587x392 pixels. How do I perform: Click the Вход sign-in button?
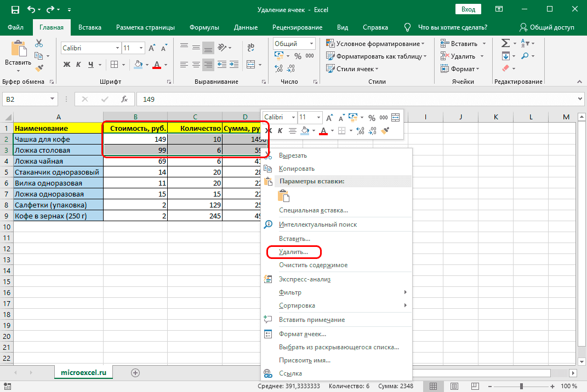468,10
